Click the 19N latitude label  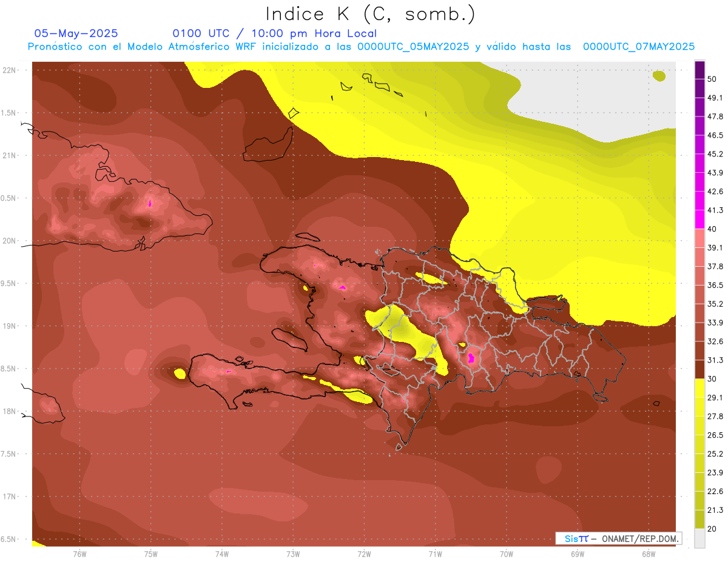tap(10, 326)
